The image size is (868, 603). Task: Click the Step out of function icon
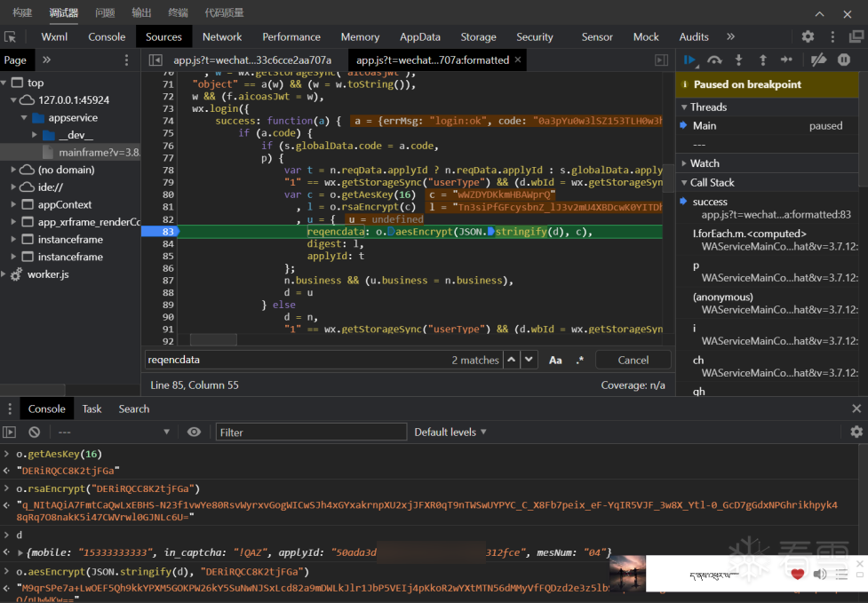click(x=762, y=60)
